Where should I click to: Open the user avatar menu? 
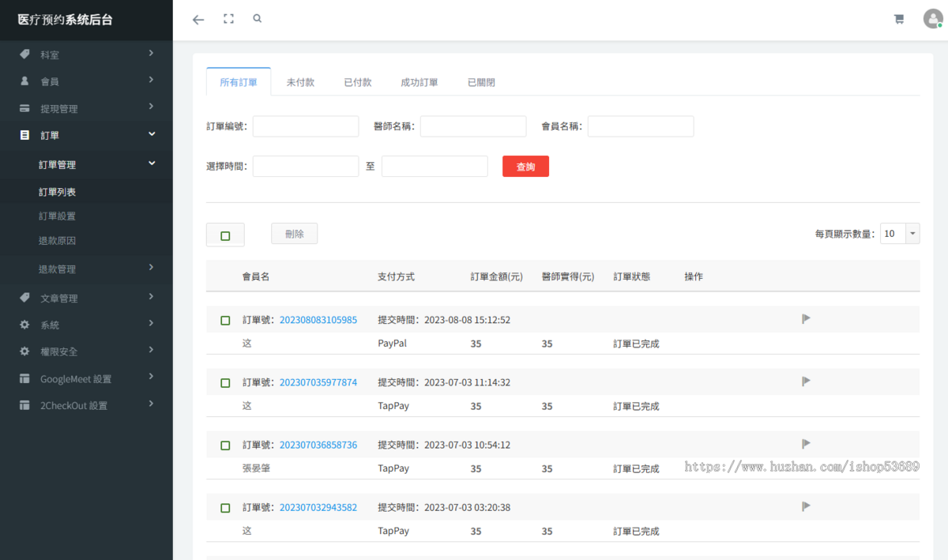click(933, 19)
